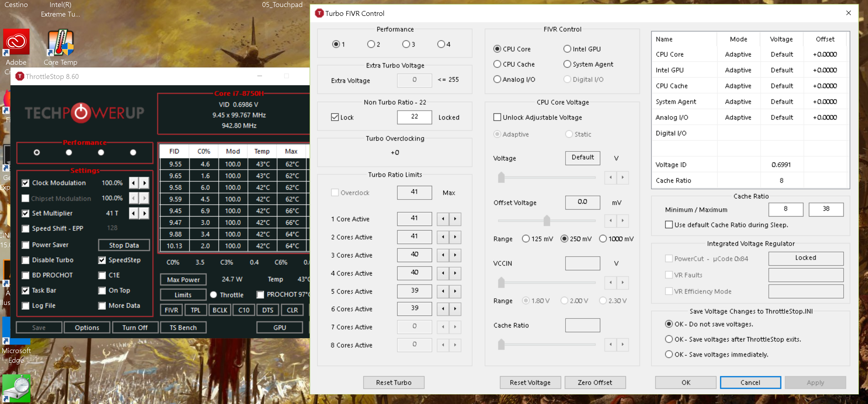Viewport: 868px width, 404px height.
Task: Decrease 1 Core Active ratio
Action: (x=443, y=219)
